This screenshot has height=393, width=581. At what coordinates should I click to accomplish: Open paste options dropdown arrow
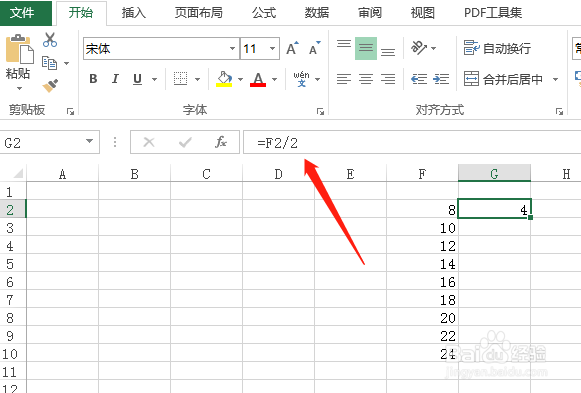tap(19, 89)
